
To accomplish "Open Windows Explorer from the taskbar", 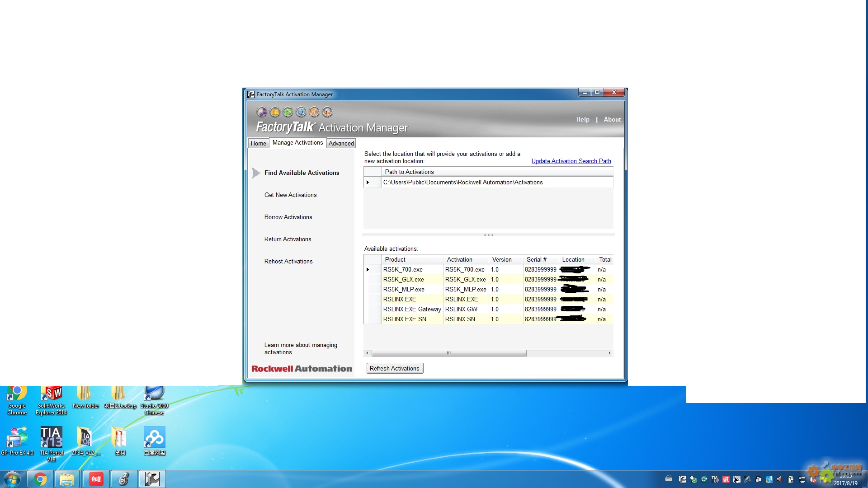I will coord(67,479).
